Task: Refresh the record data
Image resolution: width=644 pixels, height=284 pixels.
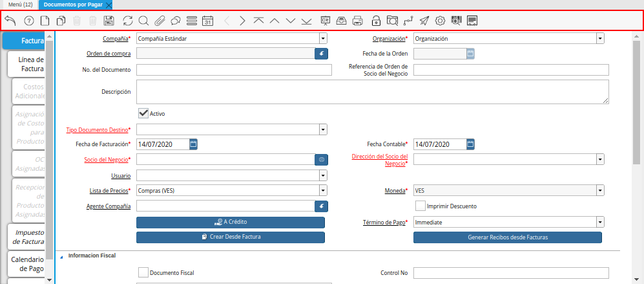Action: (x=127, y=21)
